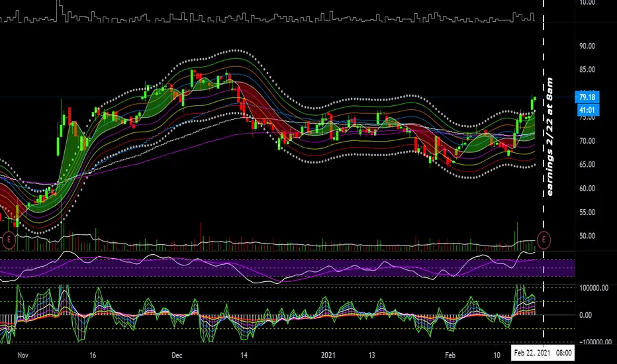This screenshot has height=364, width=617.
Task: Click the Feb 22, 2021 08:00 date label
Action: point(543,353)
